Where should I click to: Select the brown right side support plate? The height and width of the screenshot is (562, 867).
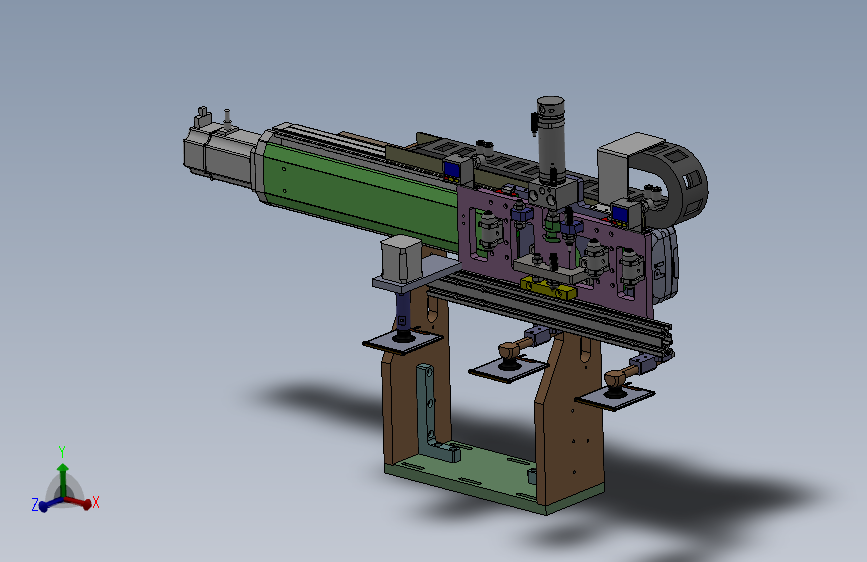tap(570, 420)
